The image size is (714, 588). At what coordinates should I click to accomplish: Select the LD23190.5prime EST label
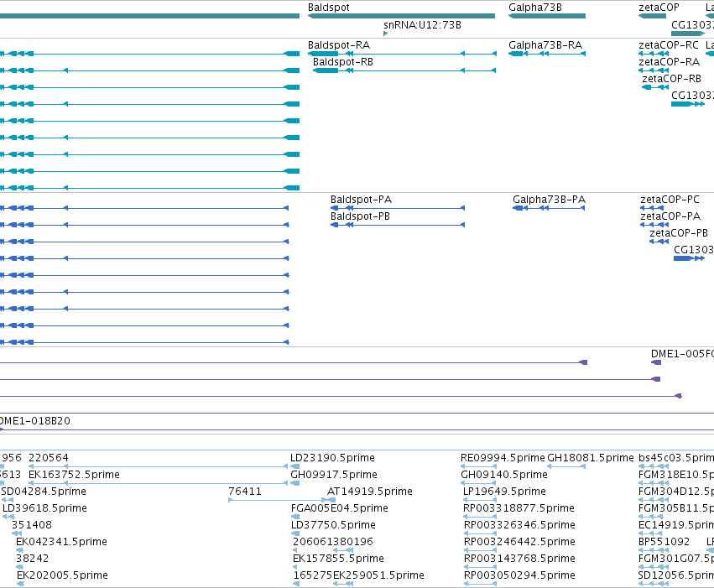click(332, 458)
